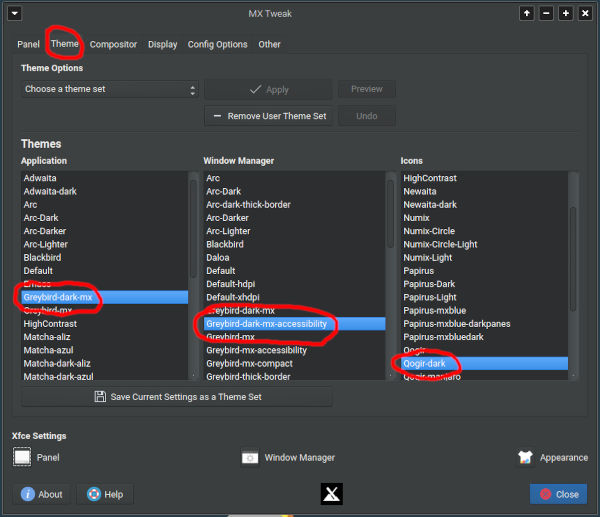Select Papirus icon theme
The height and width of the screenshot is (517, 600).
coord(484,271)
